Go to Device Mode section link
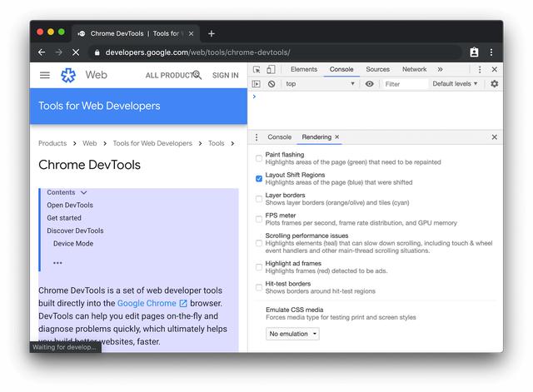Viewport: 533px width, 392px height. (73, 244)
